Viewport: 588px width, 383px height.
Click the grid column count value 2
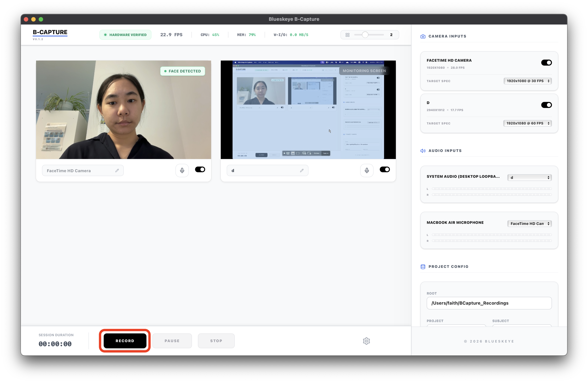(x=391, y=35)
